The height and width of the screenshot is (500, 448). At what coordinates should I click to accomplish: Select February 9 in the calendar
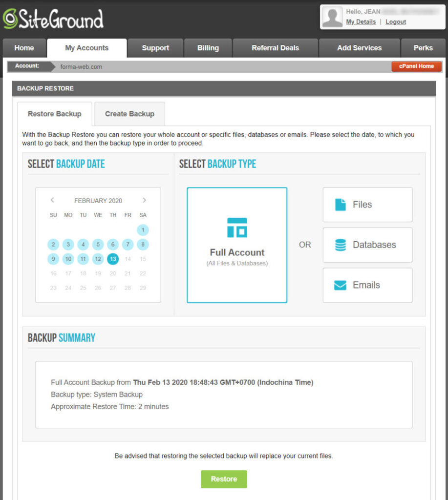[x=53, y=259]
